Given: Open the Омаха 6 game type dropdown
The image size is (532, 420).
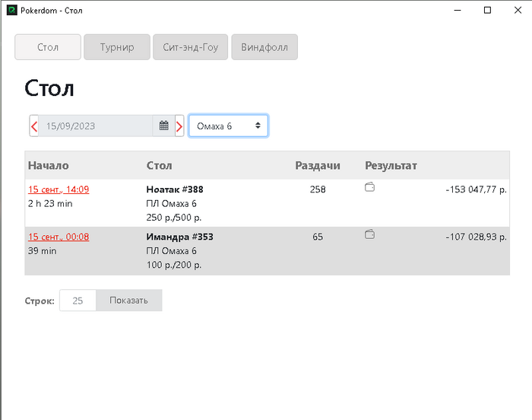Looking at the screenshot, I should click(x=228, y=126).
